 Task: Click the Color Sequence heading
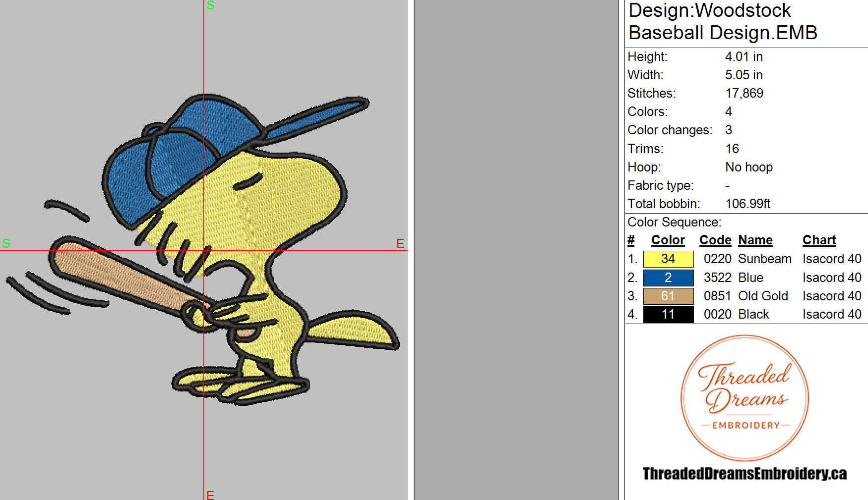pyautogui.click(x=675, y=222)
